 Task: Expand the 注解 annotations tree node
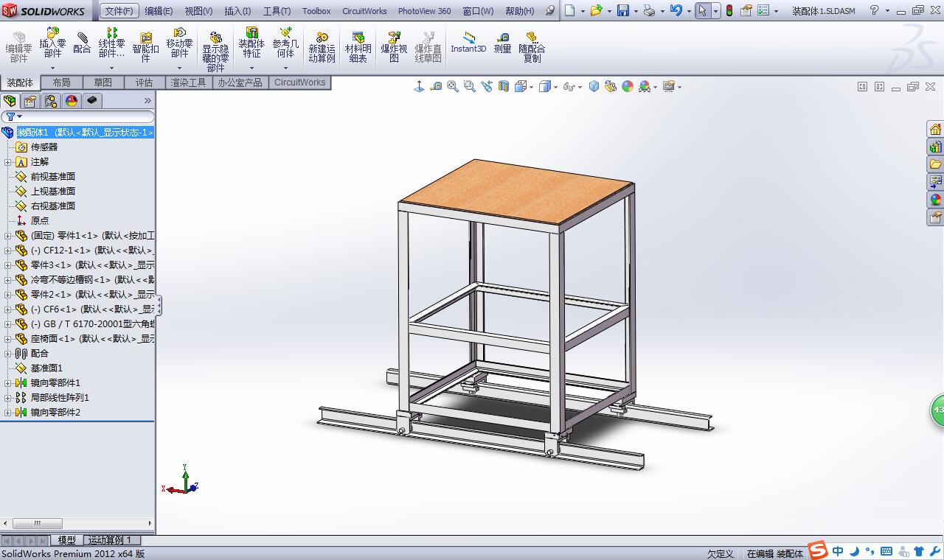point(8,162)
